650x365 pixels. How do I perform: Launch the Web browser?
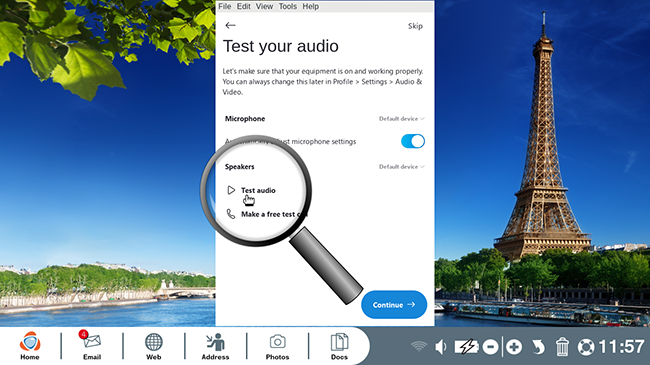(x=153, y=346)
